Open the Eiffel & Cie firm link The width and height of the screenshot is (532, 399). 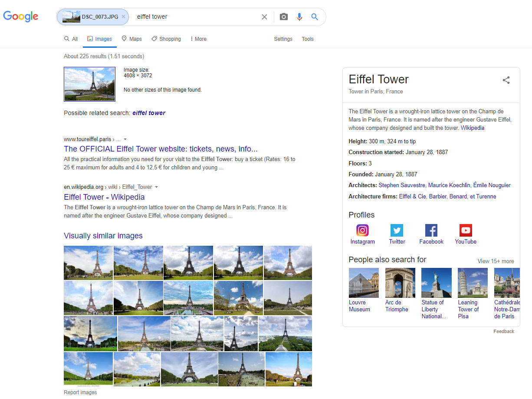pos(413,197)
